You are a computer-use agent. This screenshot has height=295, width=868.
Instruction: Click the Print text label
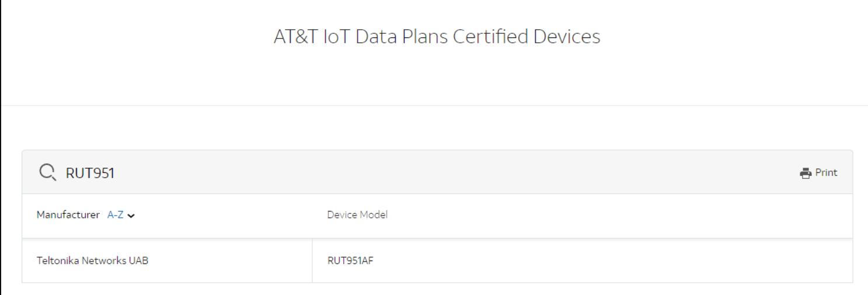[826, 172]
